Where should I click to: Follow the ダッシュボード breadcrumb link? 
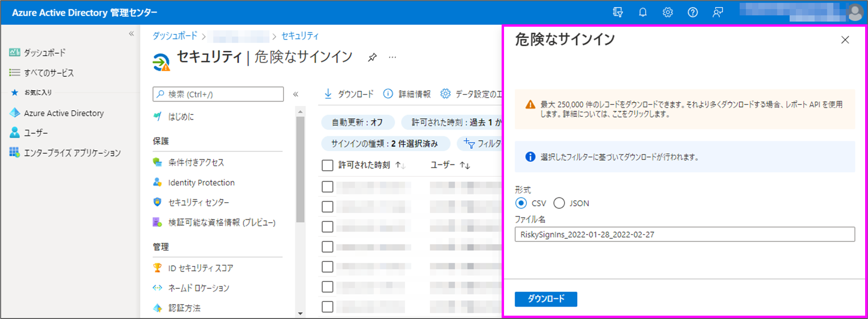(175, 36)
